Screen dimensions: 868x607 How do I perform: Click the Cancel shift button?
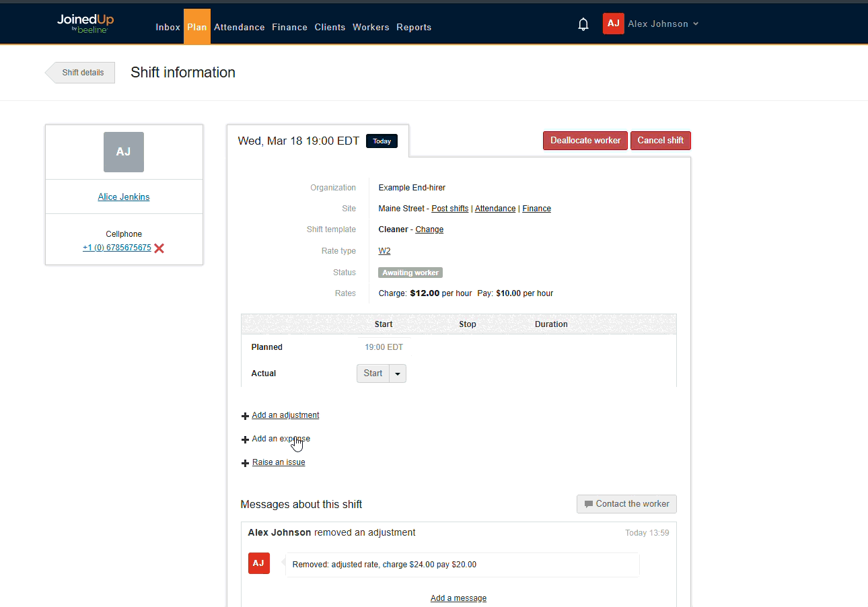point(660,140)
